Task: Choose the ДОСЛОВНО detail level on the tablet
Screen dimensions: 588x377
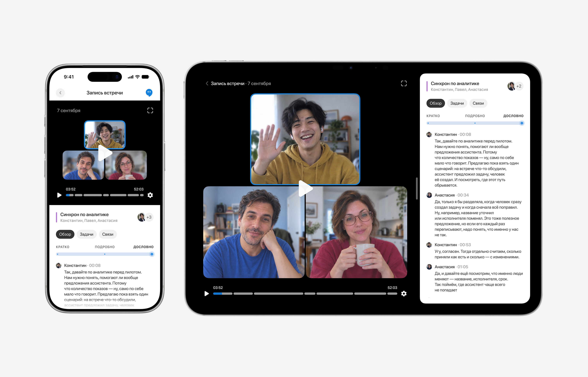Action: 513,116
